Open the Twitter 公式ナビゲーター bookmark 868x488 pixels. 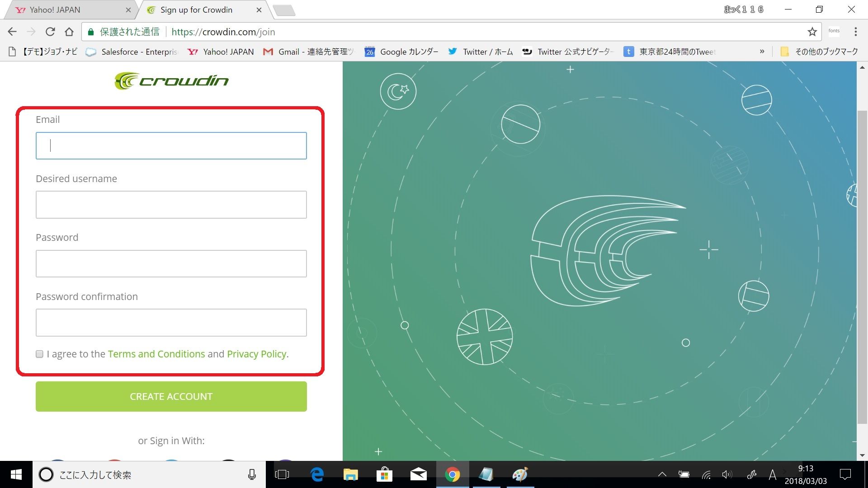pyautogui.click(x=568, y=52)
